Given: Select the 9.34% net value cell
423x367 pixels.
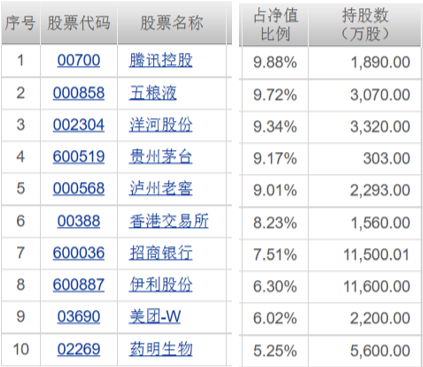Looking at the screenshot, I should 275,127.
